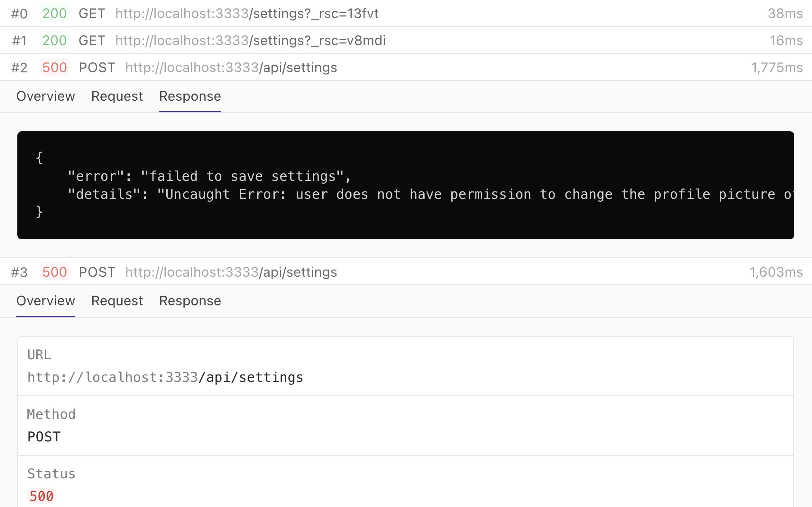This screenshot has width=812, height=507.
Task: Select Response tab of request #2
Action: click(190, 96)
